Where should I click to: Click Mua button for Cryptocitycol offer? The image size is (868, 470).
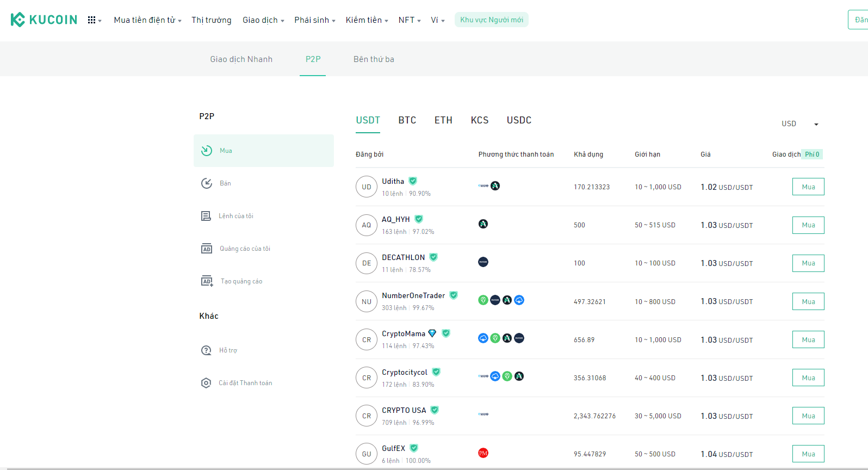[808, 378]
